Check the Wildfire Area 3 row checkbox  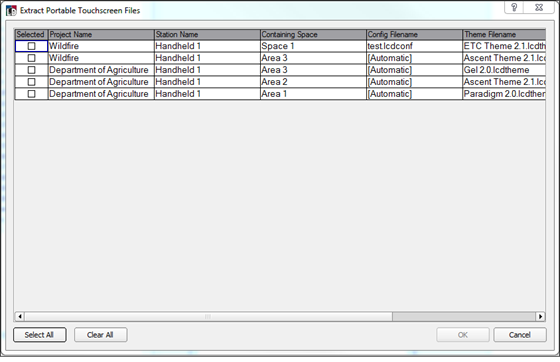(x=31, y=58)
